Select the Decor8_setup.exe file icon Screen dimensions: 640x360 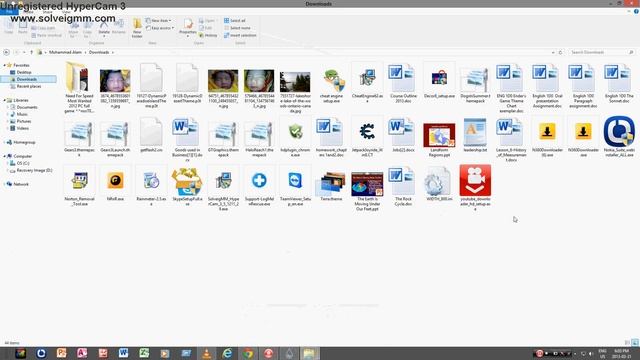439,78
